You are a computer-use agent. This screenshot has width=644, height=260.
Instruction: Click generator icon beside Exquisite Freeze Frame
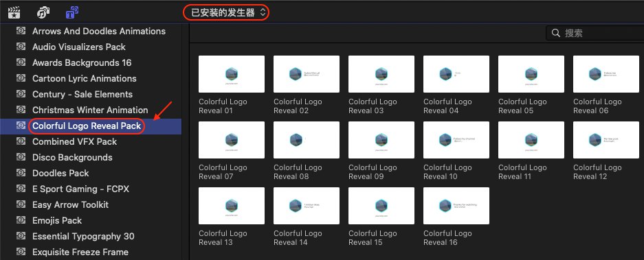[x=21, y=252]
